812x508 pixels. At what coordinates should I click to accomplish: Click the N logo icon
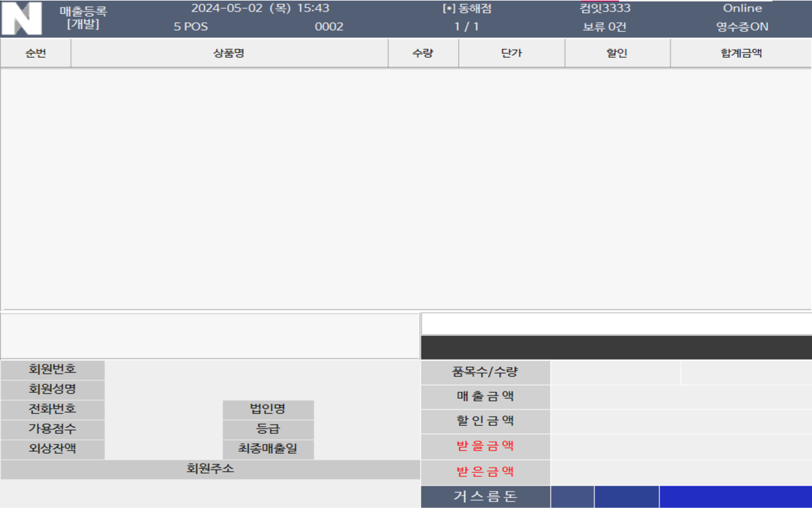point(23,18)
